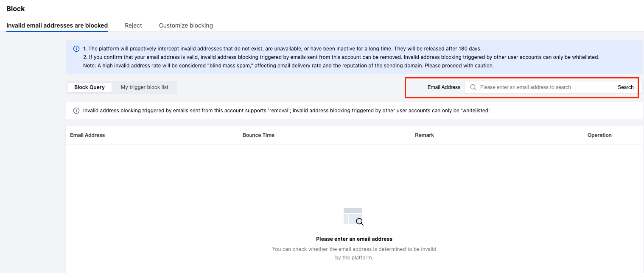Screen dimensions: 644x273
Task: Click the bold "Please enter an email address" message
Action: point(354,239)
